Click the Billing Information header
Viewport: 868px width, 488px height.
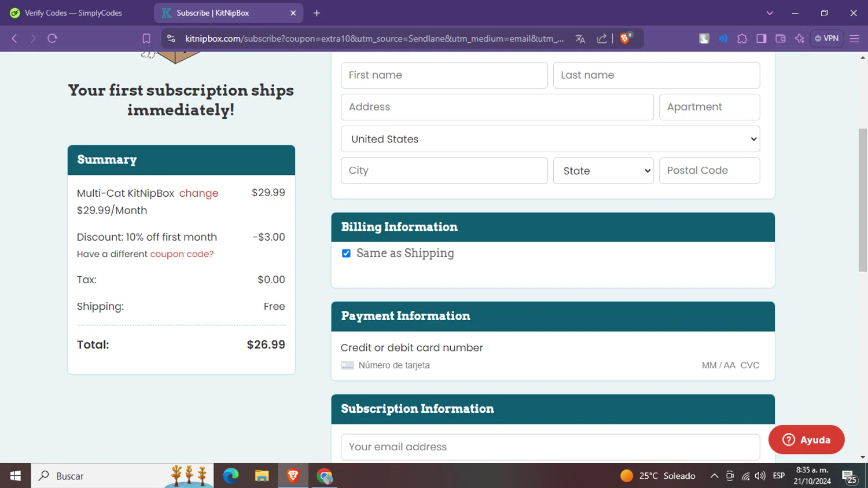pos(553,227)
